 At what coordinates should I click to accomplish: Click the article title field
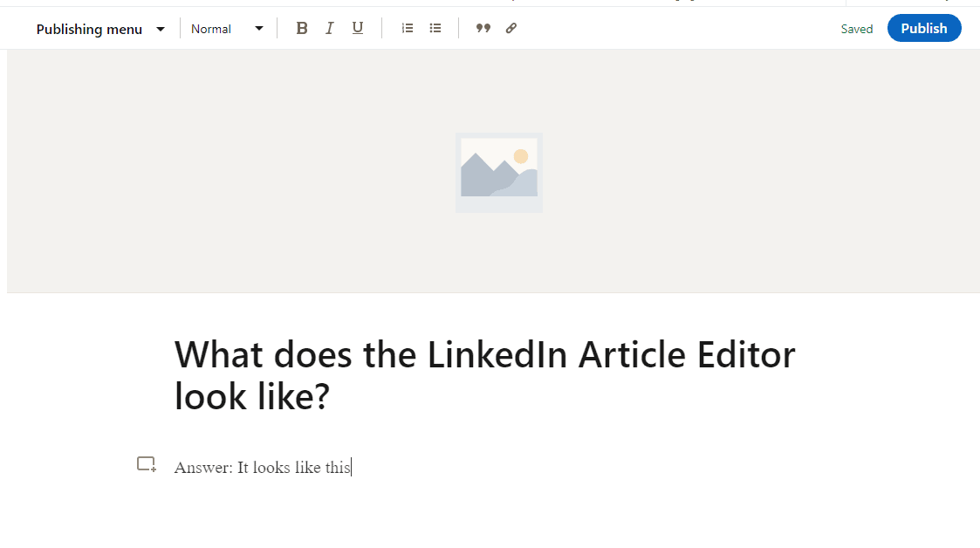[484, 375]
